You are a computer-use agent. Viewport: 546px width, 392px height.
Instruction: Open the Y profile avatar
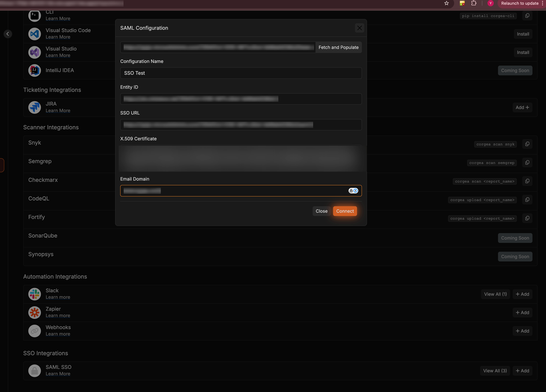[x=490, y=3]
